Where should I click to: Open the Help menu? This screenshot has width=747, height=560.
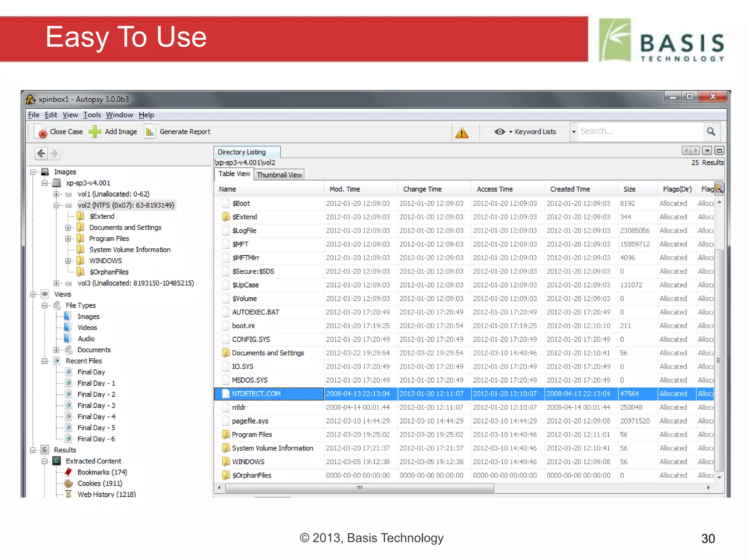coord(146,115)
